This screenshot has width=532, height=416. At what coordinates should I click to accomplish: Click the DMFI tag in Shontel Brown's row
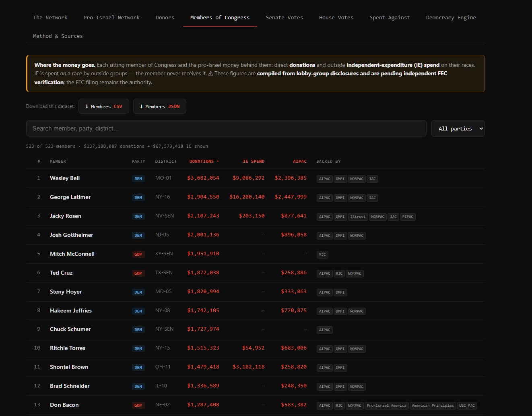point(340,368)
